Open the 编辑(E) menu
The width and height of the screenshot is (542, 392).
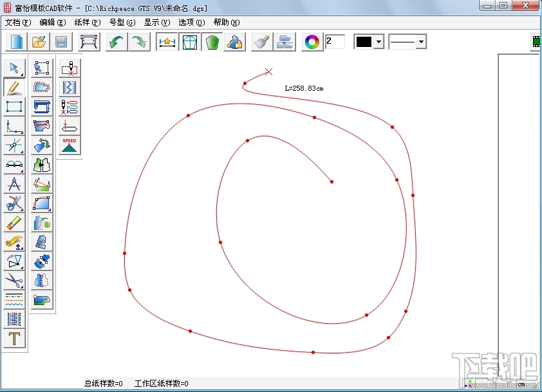[53, 23]
